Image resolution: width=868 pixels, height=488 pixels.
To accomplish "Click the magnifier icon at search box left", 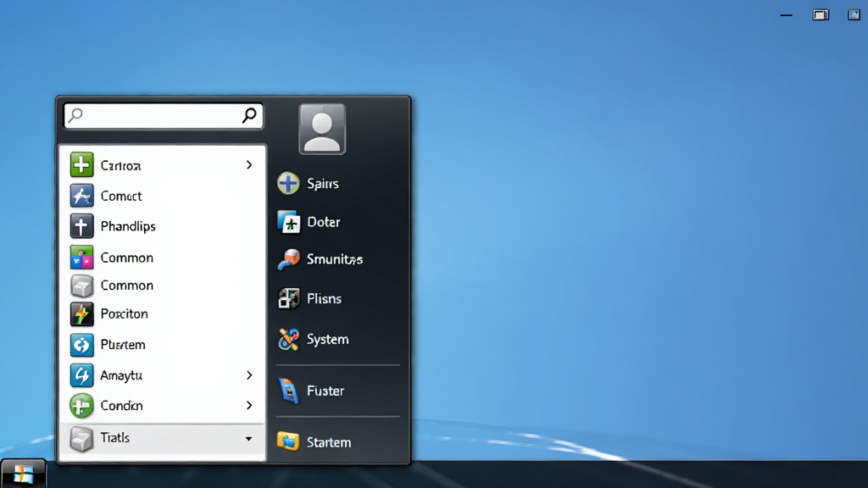I will [x=75, y=115].
